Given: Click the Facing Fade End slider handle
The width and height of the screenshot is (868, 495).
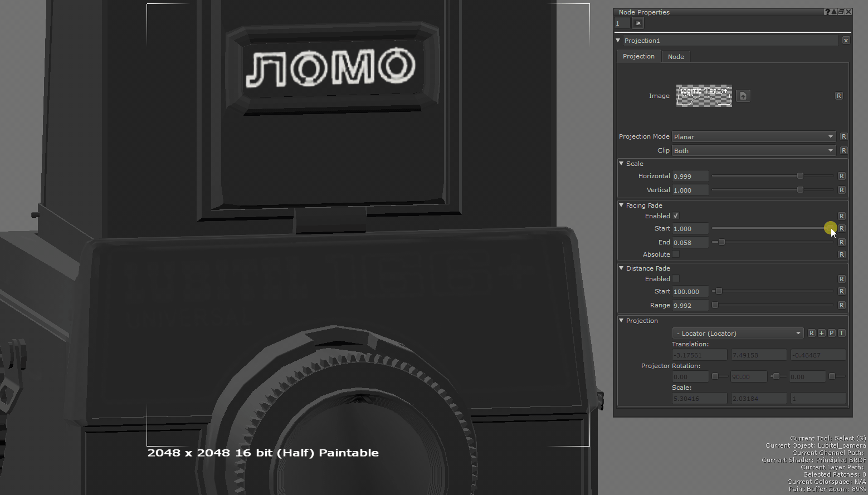Looking at the screenshot, I should tap(721, 242).
